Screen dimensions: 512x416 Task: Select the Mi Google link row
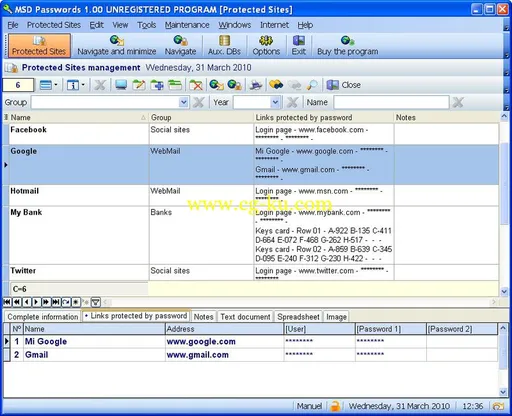click(250, 342)
